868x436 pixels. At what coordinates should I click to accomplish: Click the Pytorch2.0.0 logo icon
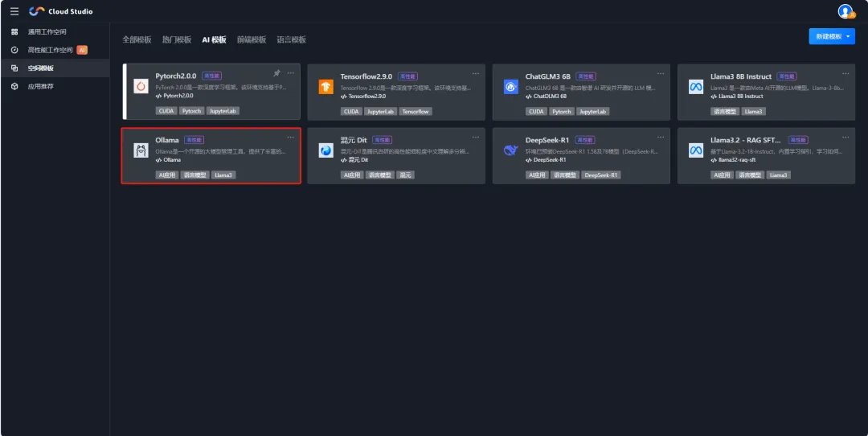(141, 86)
